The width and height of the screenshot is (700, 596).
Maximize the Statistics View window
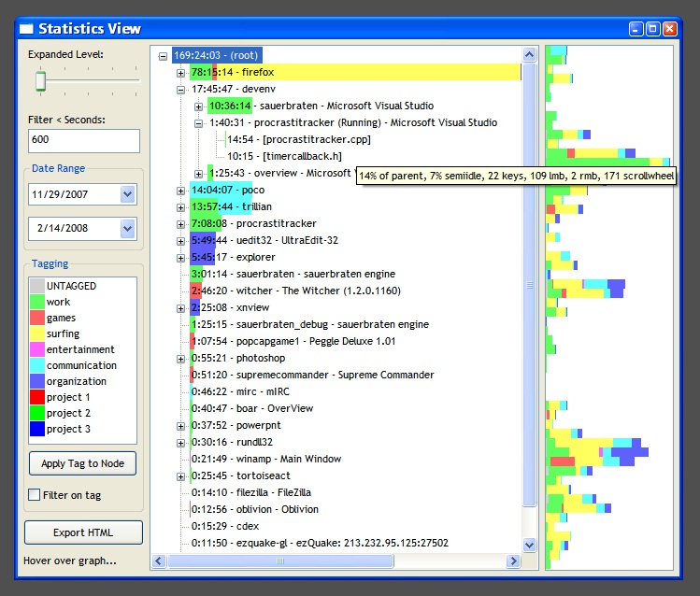point(652,29)
